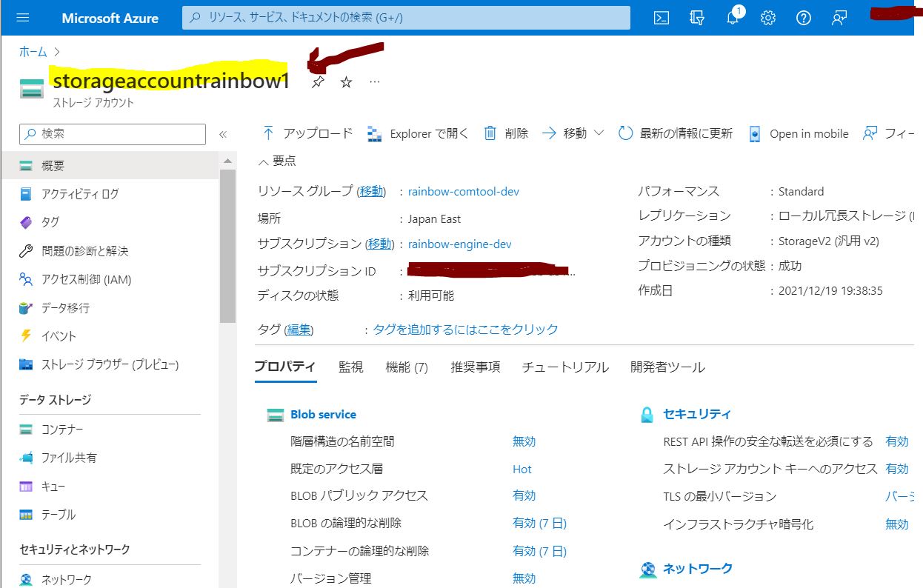Click the notifications bell icon
This screenshot has height=588, width=923.
(732, 19)
